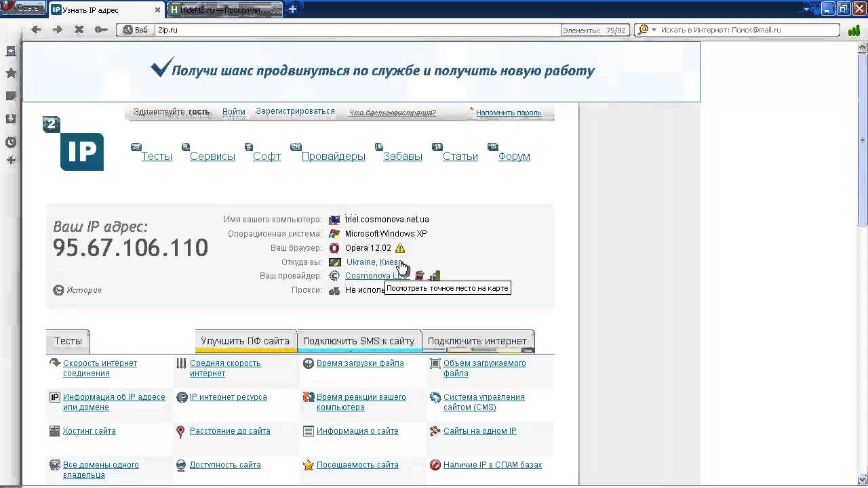868x488 pixels.
Task: Open the Софт menu
Action: [x=267, y=157]
